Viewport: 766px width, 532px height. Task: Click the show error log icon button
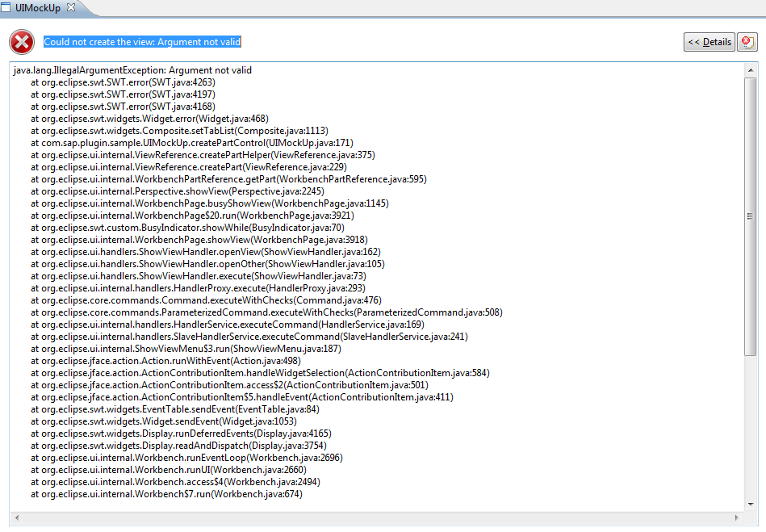(x=747, y=42)
